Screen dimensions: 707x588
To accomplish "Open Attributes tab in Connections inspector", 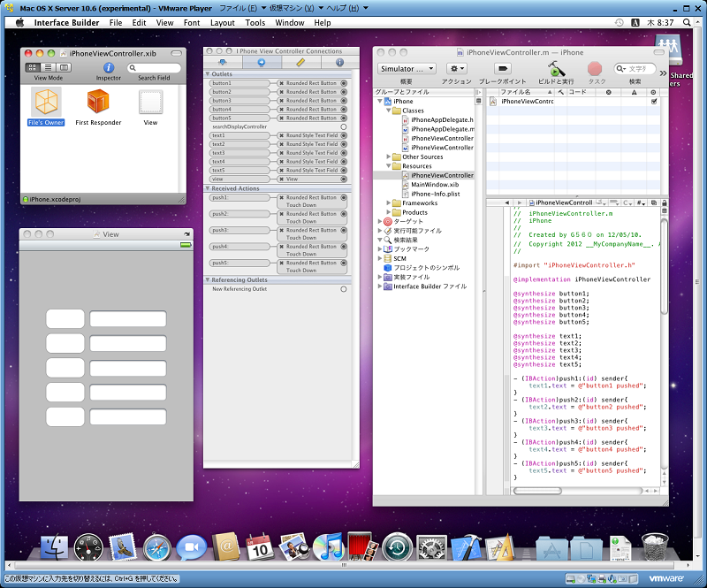I will [222, 62].
